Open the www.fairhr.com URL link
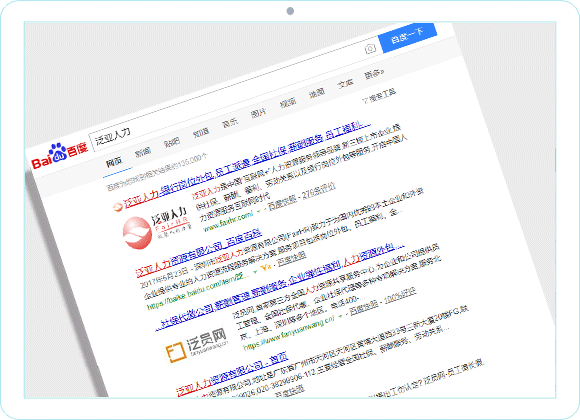The height and width of the screenshot is (420, 580). [x=228, y=221]
